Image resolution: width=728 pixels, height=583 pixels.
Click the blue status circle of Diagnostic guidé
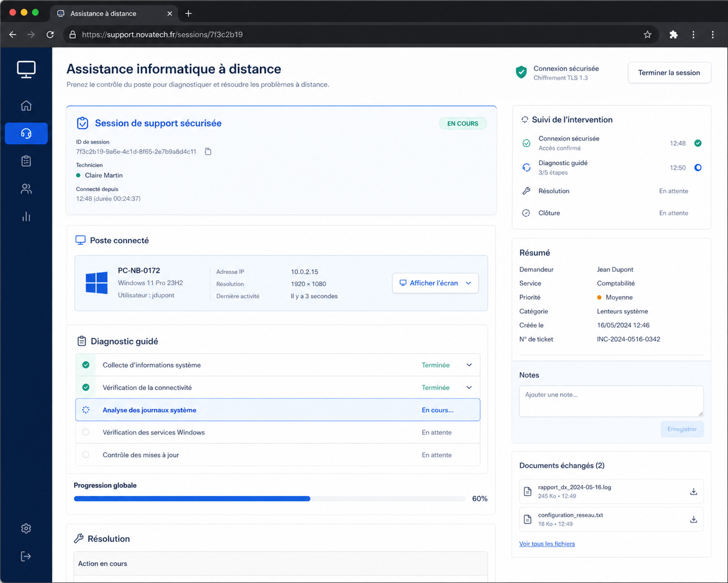click(698, 168)
